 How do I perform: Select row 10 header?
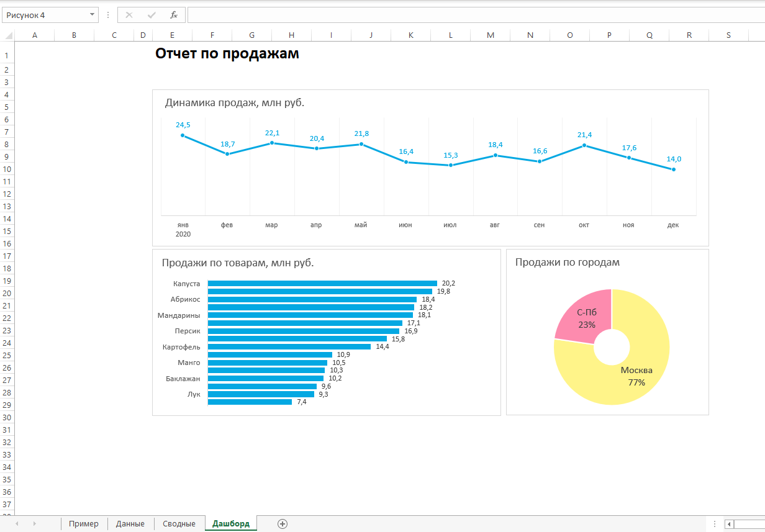pyautogui.click(x=7, y=169)
